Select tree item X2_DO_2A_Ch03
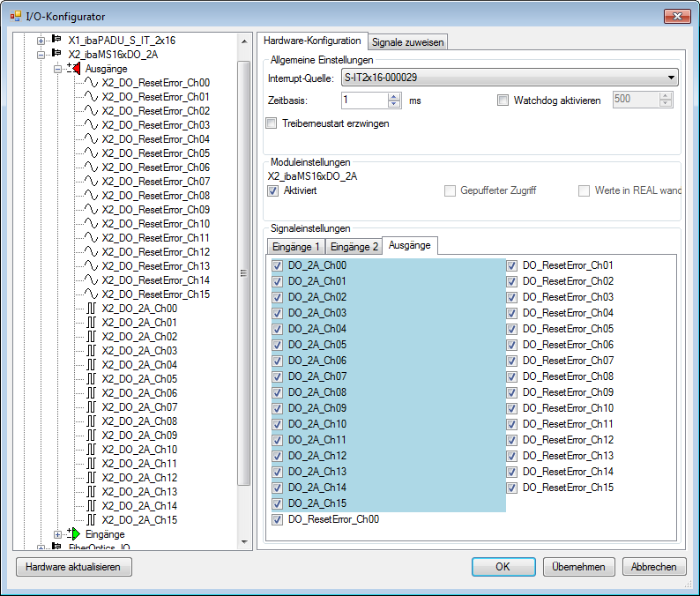The width and height of the screenshot is (700, 596). tap(139, 351)
